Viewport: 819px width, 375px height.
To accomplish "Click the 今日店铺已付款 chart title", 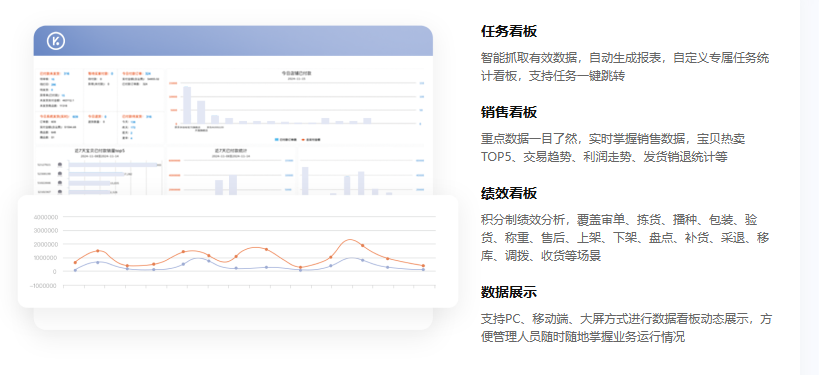I will pos(297,74).
